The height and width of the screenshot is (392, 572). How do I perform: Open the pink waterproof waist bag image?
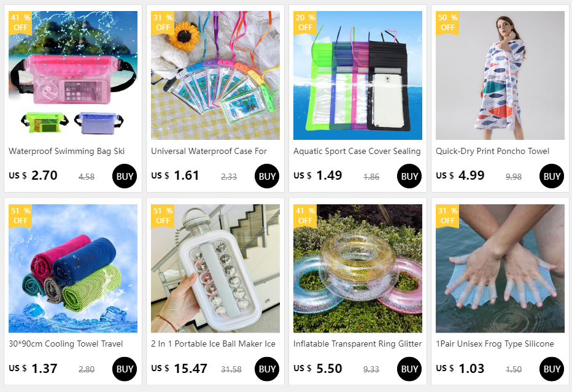73,75
